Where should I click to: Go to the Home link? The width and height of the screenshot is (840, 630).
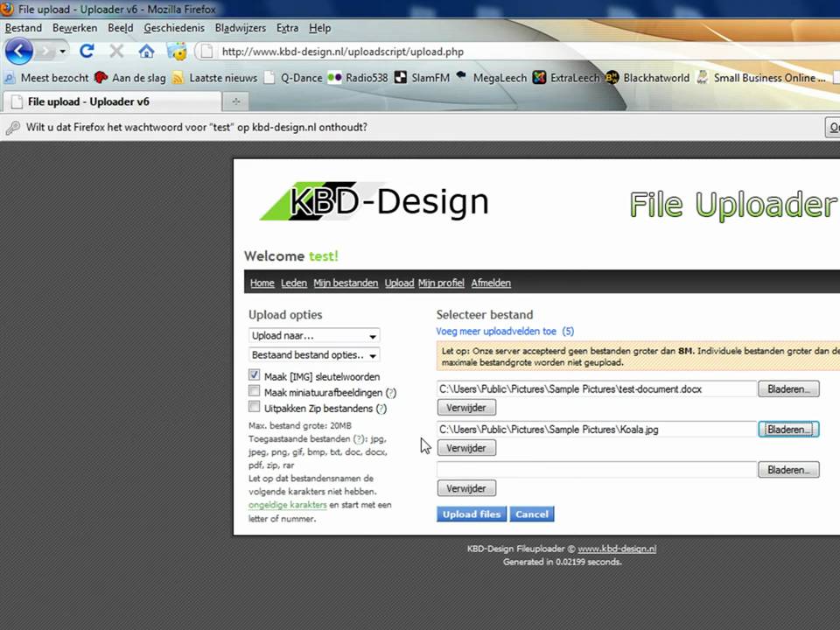tap(262, 283)
